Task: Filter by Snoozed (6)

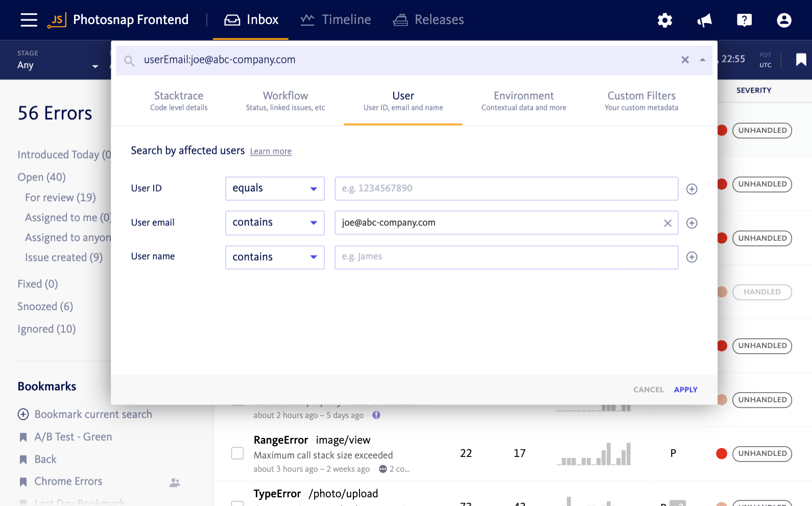Action: pyautogui.click(x=45, y=307)
